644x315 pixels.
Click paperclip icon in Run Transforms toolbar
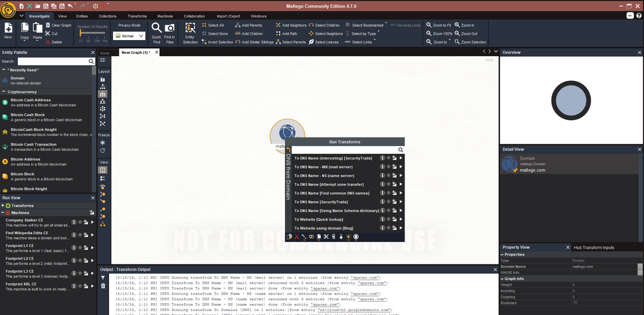(x=334, y=237)
